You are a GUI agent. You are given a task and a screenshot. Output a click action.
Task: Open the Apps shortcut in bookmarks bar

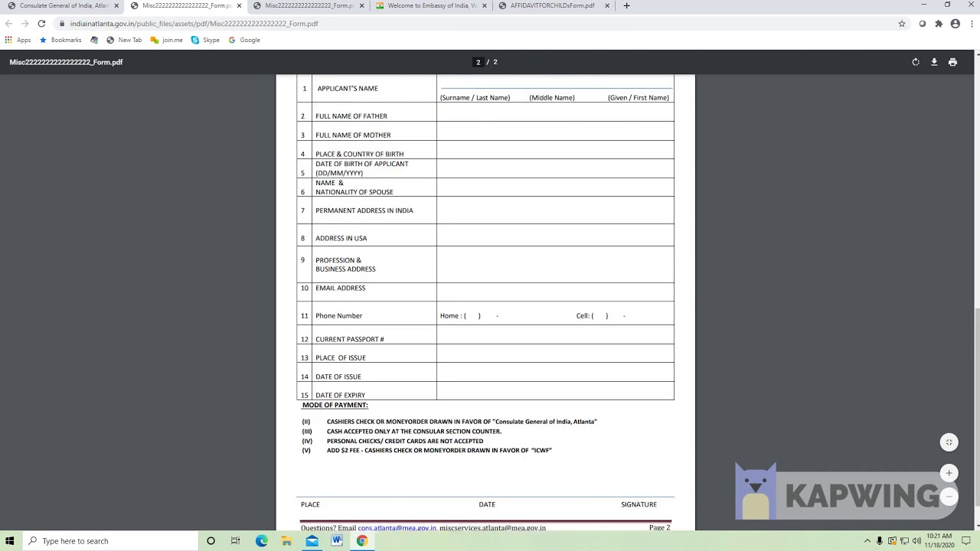click(18, 40)
